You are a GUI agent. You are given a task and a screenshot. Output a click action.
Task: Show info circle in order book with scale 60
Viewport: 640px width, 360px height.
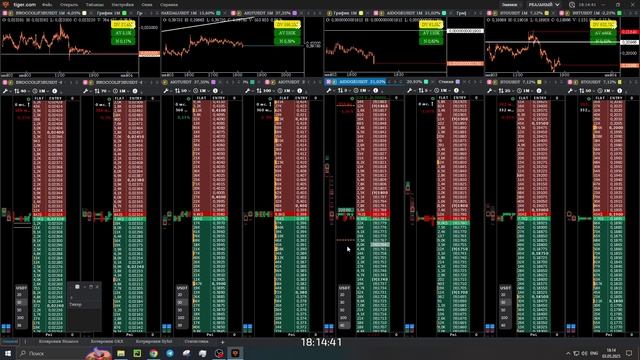click(55, 91)
